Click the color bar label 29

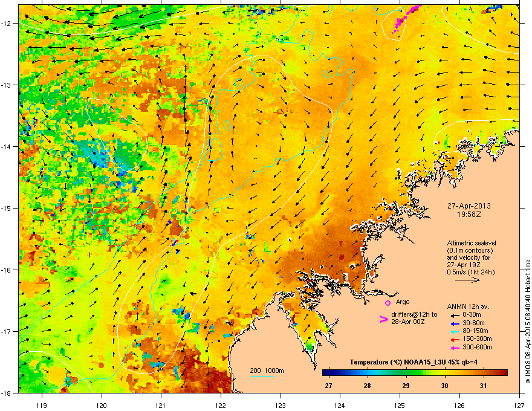406,386
